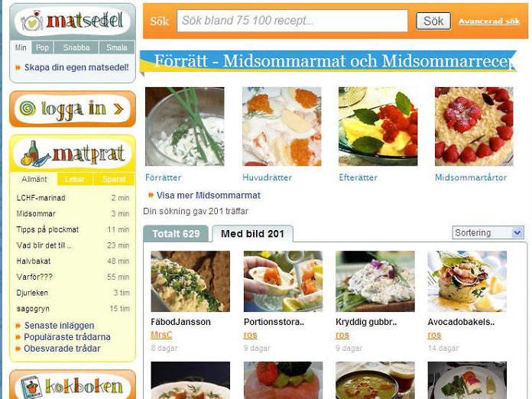Open the FäbodJansson recipe thumbnail
532x399 pixels.
[190, 281]
